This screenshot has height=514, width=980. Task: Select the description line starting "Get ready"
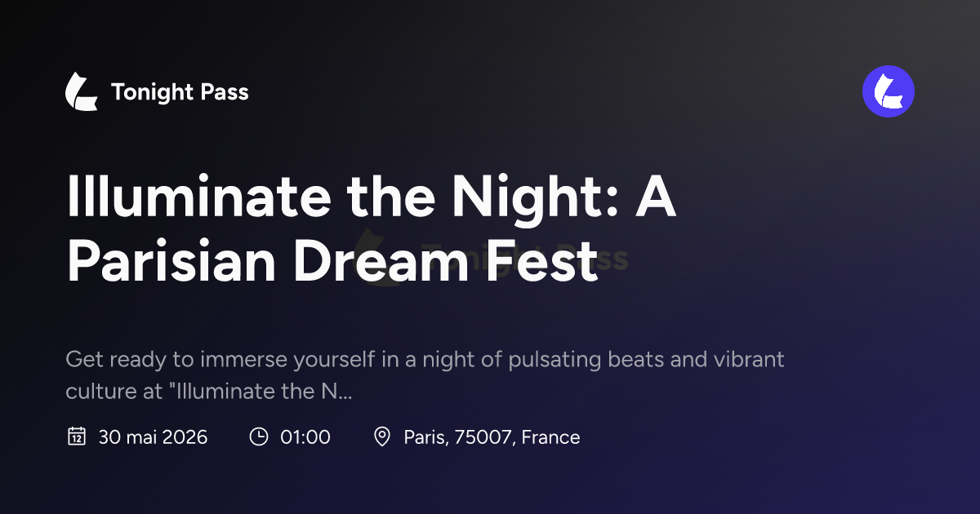pos(425,360)
